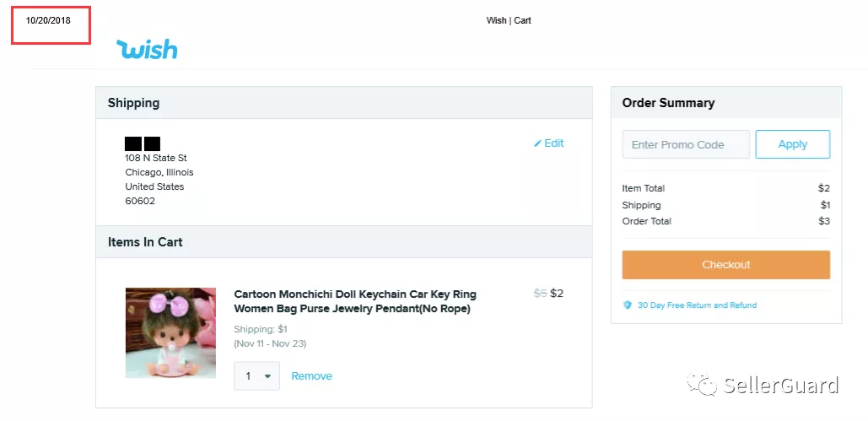Click the Wish | Cart page title
The image size is (868, 421).
(x=509, y=20)
